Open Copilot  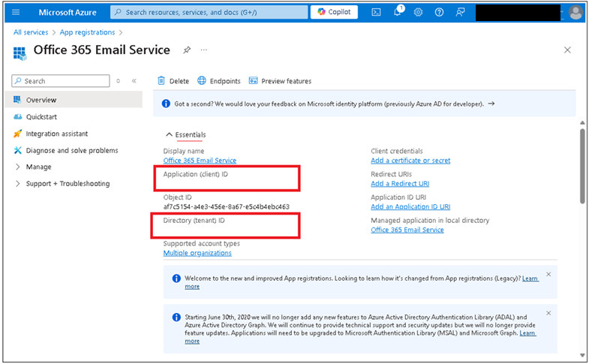(334, 12)
